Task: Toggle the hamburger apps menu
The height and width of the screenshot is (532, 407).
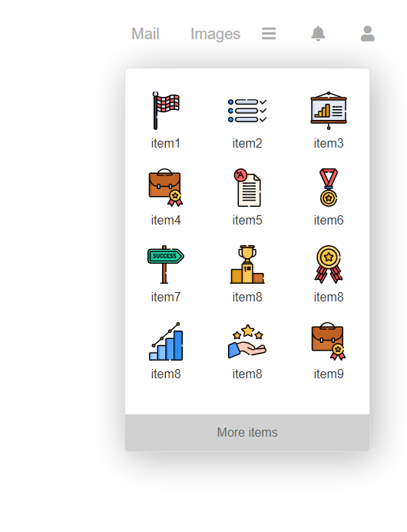Action: point(269,34)
